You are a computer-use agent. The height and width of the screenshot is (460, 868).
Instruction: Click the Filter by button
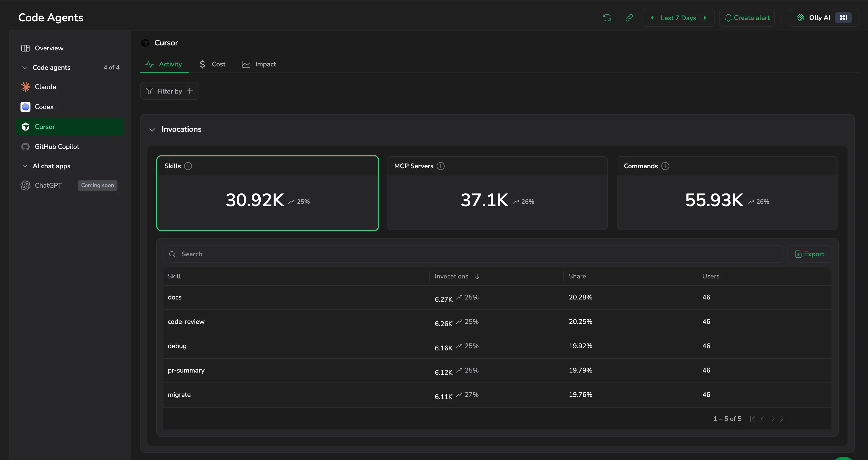pyautogui.click(x=170, y=91)
